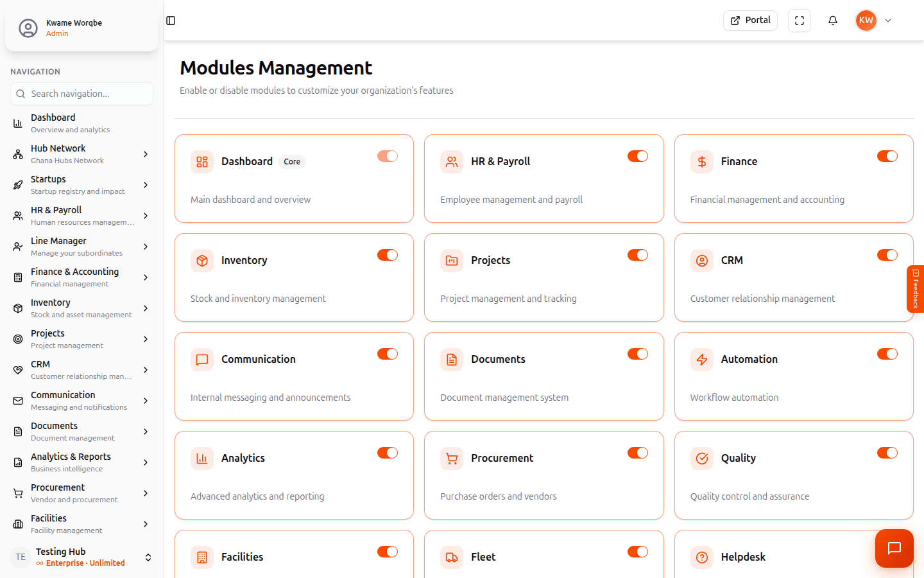Open notifications bell
The width and height of the screenshot is (924, 578).
point(833,21)
